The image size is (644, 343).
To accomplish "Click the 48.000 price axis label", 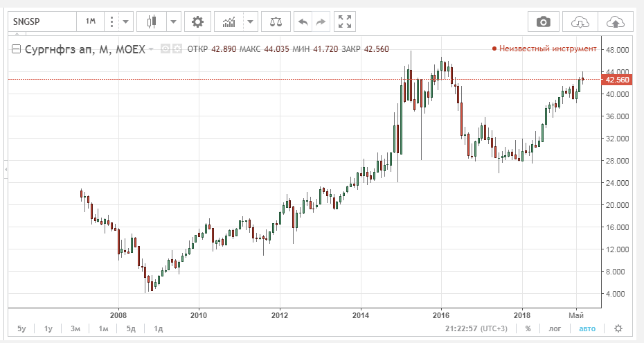I will pos(617,50).
